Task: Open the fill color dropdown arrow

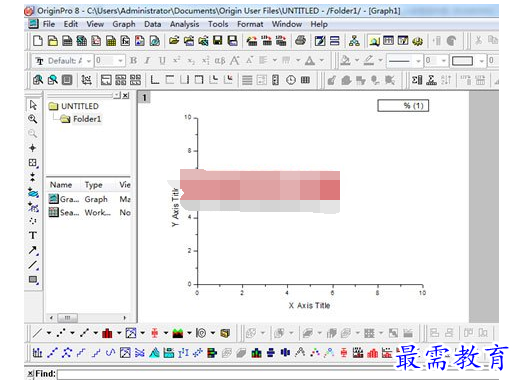Action: click(357, 61)
